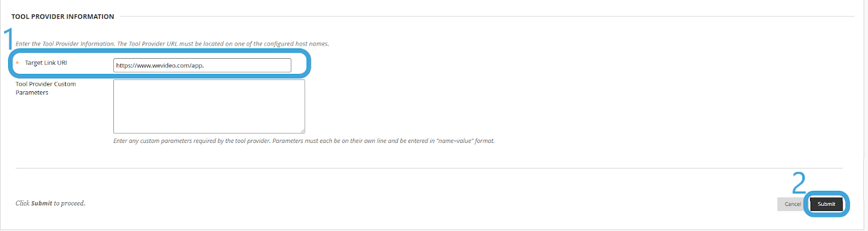Click the orange required asterisk icon
The image size is (868, 231).
(x=17, y=63)
